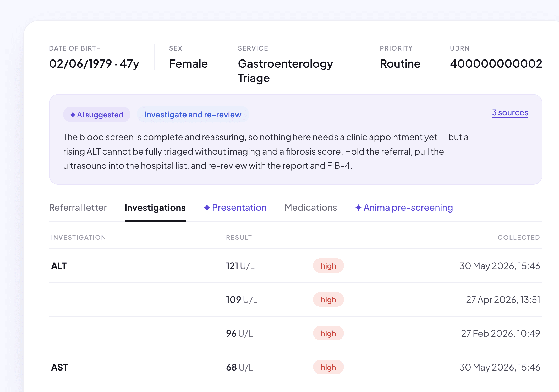Go to Anima pre-screening tab
This screenshot has width=559, height=392.
pyautogui.click(x=404, y=208)
